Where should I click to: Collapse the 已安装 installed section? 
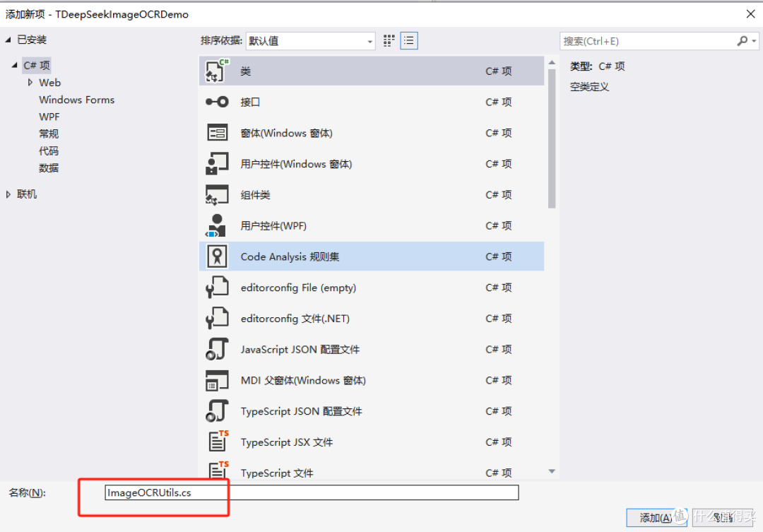point(8,40)
